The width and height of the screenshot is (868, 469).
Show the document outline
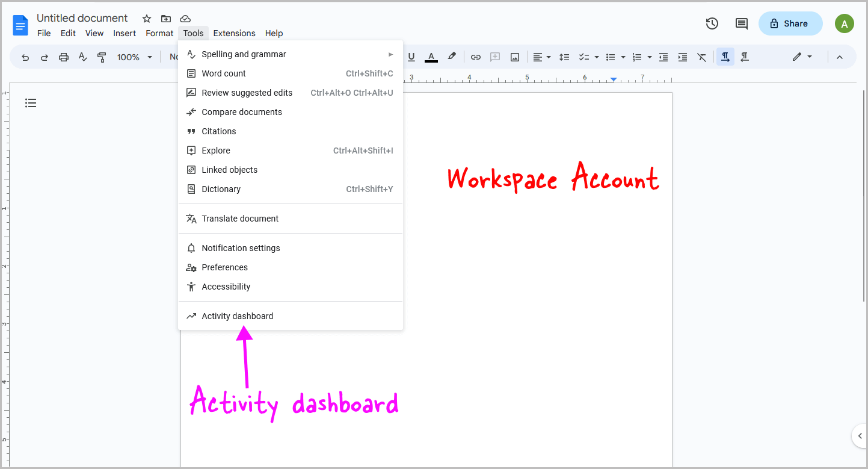(x=31, y=103)
